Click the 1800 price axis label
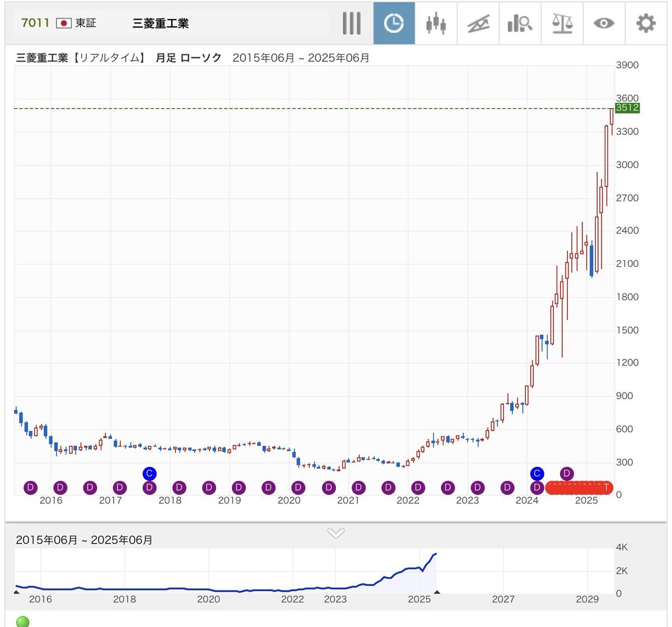 (627, 297)
